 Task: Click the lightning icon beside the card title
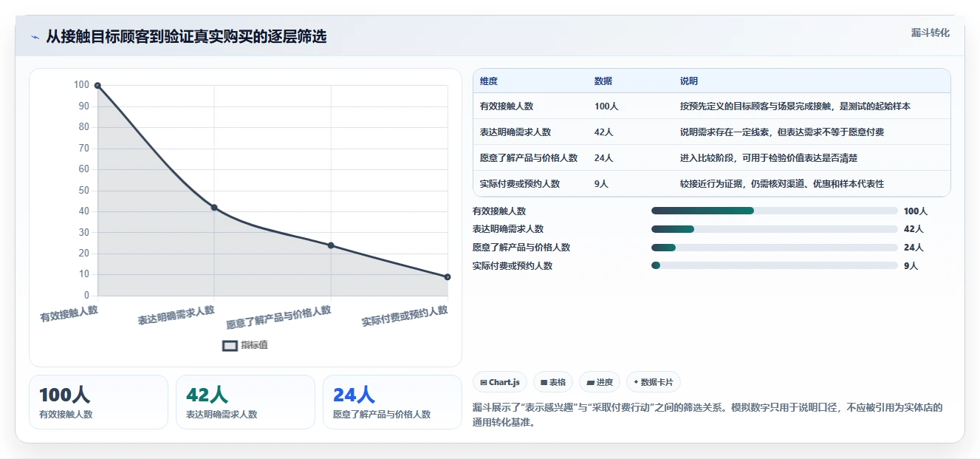point(35,37)
